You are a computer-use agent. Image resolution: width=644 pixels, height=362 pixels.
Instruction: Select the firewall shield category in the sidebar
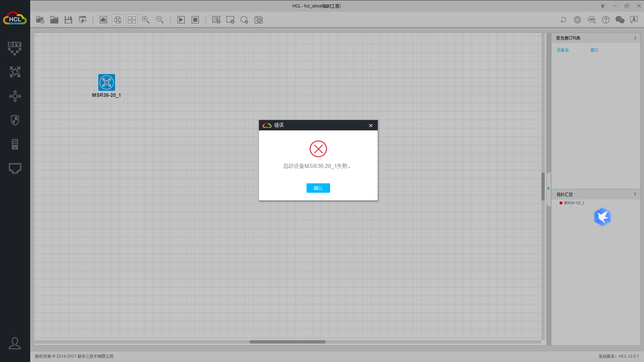click(x=15, y=120)
